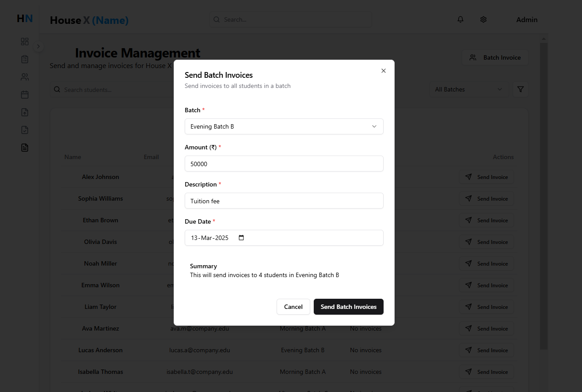This screenshot has width=582, height=392.
Task: Send Invoice to Emma Wilson
Action: (487, 285)
